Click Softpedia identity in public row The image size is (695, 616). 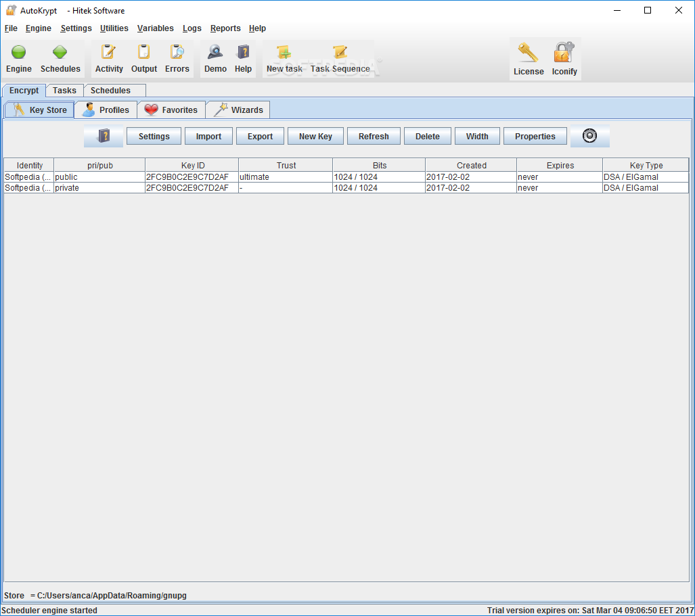pos(29,177)
